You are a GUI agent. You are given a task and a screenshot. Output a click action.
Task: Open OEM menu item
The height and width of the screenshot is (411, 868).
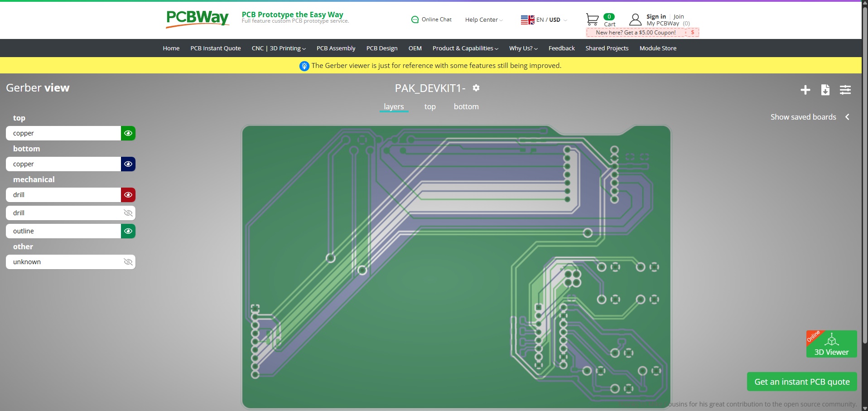click(415, 48)
